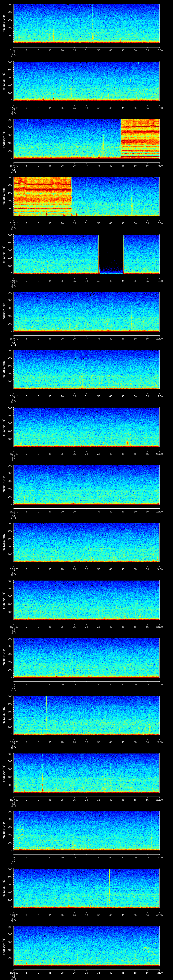Click the 17:00 end time label
Viewport: 173px width, 980px height.
pos(159,166)
